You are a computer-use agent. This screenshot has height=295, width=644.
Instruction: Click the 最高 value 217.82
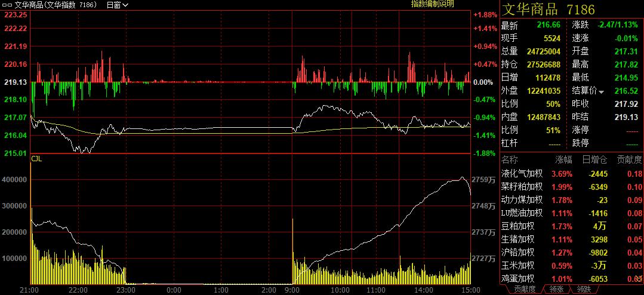[x=626, y=64]
